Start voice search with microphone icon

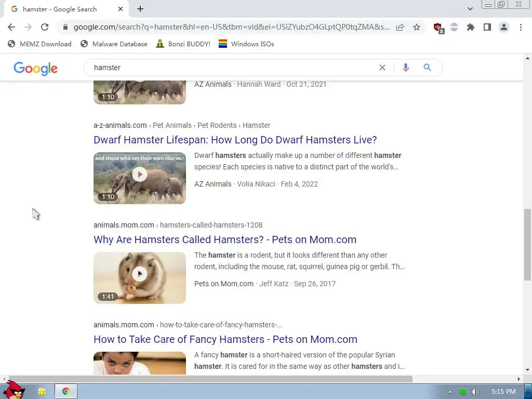pos(405,68)
